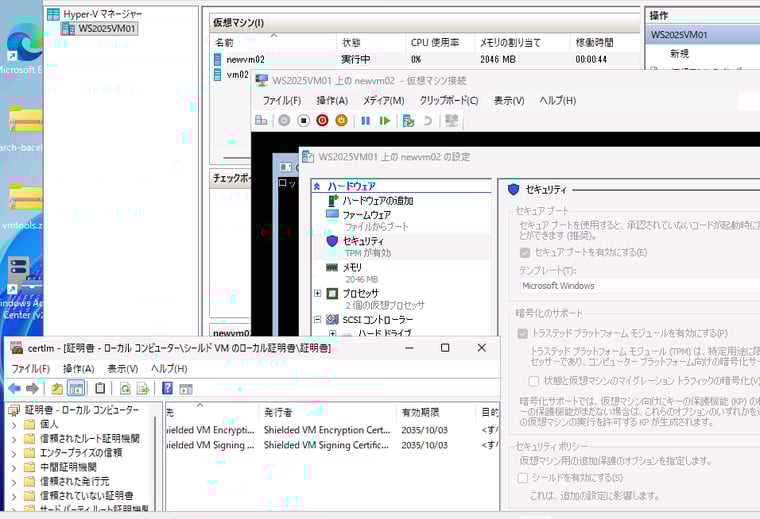Open the Secure Boot template dropdown
The image size is (760, 519).
click(x=640, y=286)
